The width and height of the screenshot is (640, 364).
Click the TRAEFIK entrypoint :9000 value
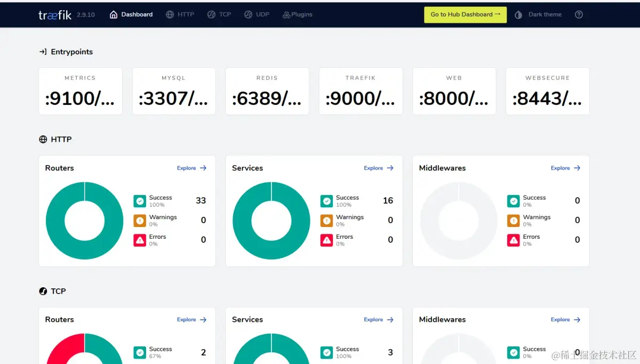361,98
